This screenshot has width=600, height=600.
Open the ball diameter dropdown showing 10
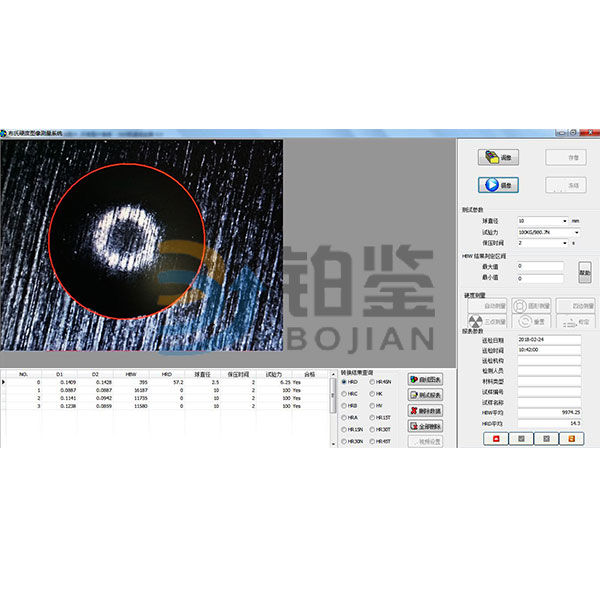pyautogui.click(x=566, y=220)
